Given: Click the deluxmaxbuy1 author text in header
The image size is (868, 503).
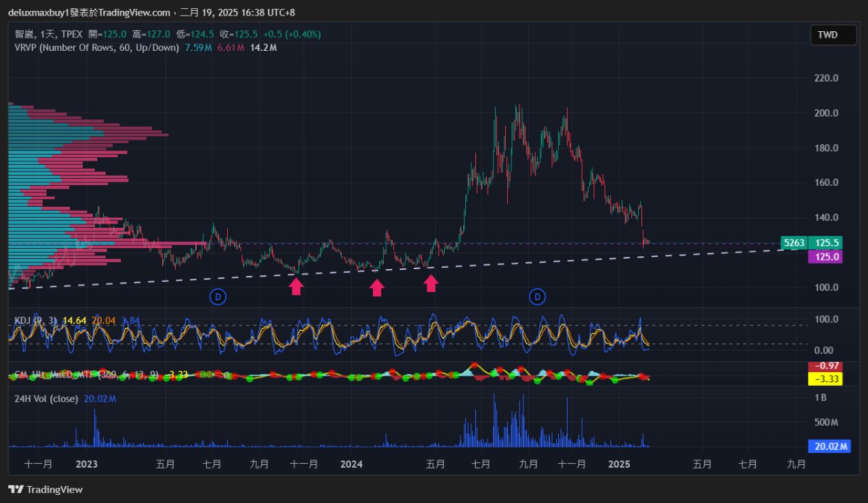Looking at the screenshot, I should point(37,12).
